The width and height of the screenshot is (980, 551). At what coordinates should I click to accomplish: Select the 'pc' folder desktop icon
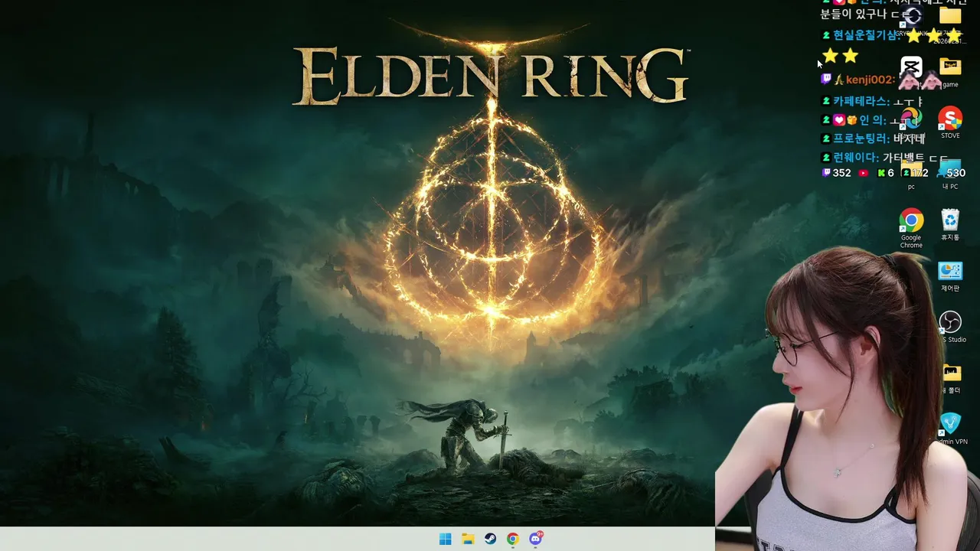click(911, 174)
